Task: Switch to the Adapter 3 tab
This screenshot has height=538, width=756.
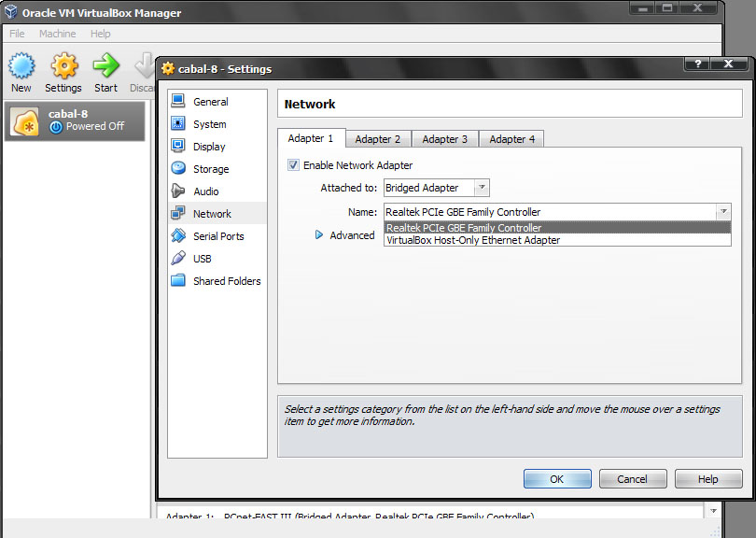Action: click(x=445, y=139)
